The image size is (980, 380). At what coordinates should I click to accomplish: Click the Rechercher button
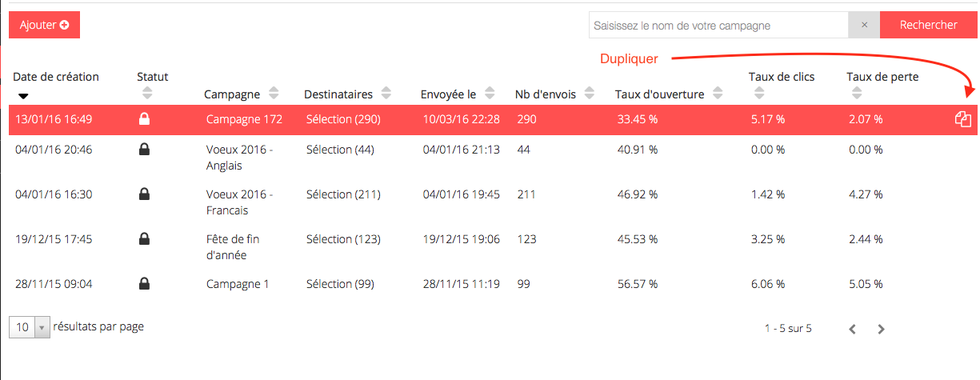928,25
